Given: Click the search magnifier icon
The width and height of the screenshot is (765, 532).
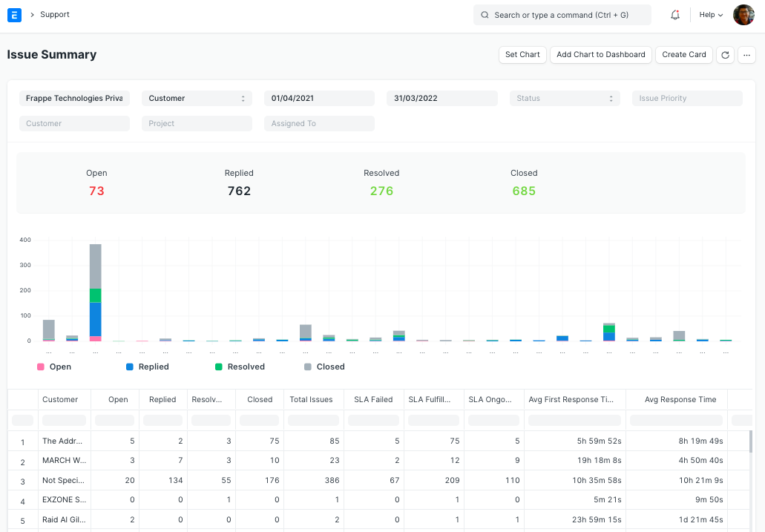Looking at the screenshot, I should coord(485,14).
